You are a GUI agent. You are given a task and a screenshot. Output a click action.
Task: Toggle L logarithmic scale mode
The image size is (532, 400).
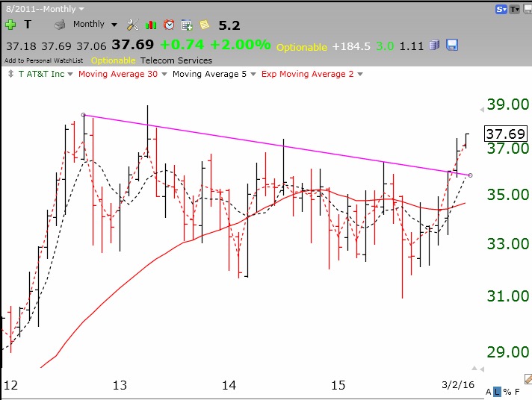(x=497, y=393)
